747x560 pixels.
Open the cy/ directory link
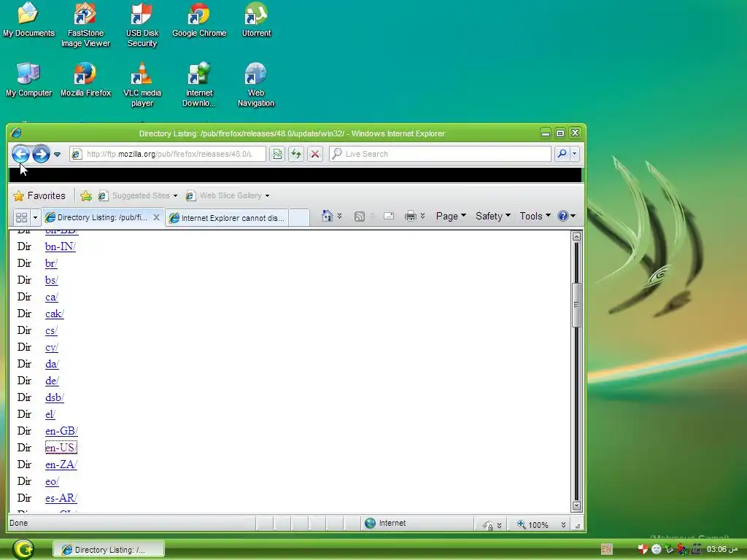pyautogui.click(x=52, y=347)
